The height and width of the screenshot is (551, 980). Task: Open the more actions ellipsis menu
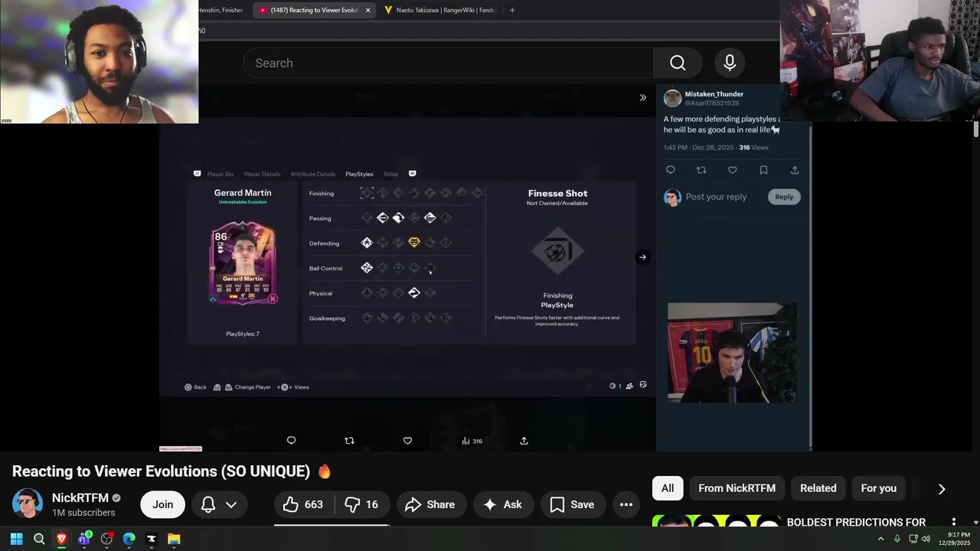point(626,504)
